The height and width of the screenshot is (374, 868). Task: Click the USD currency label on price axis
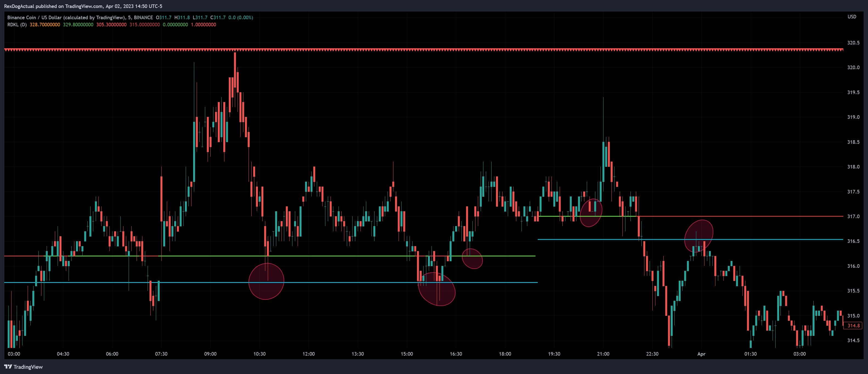(x=852, y=16)
